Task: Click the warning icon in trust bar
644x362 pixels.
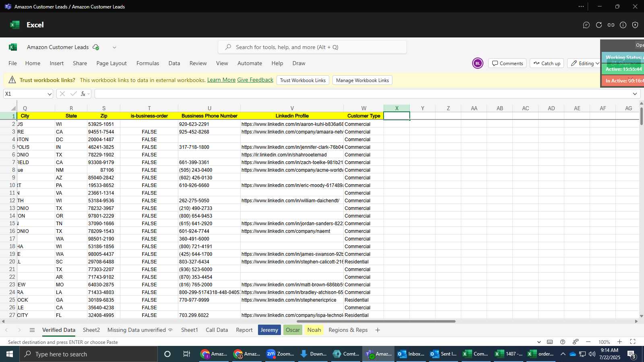Action: point(12,80)
